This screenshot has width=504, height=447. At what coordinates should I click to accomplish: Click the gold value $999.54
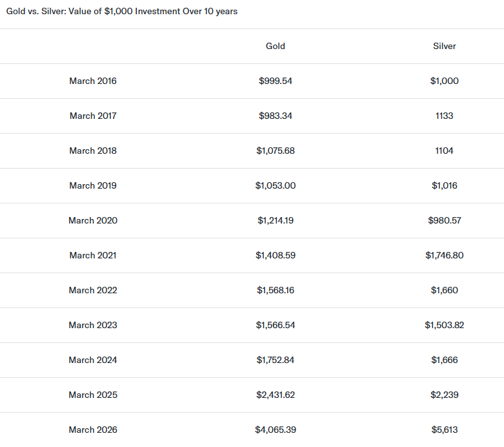pyautogui.click(x=276, y=81)
